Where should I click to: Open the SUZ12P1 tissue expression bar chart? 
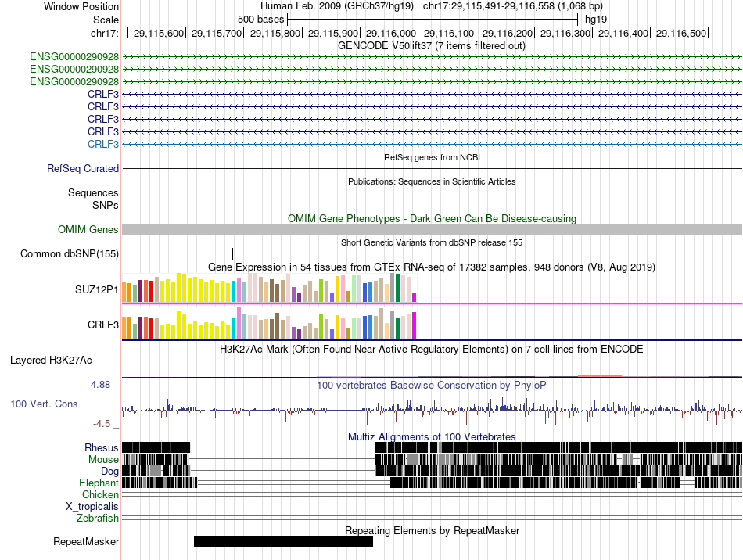269,288
